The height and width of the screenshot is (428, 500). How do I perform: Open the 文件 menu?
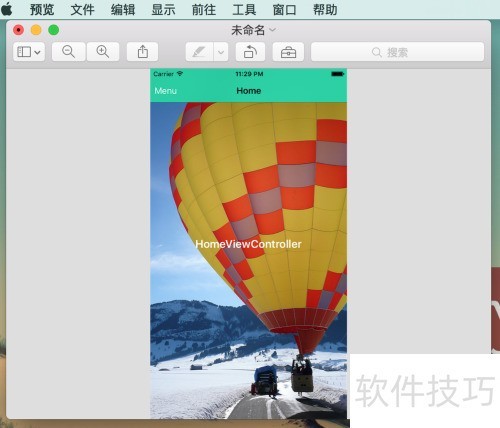tap(82, 9)
